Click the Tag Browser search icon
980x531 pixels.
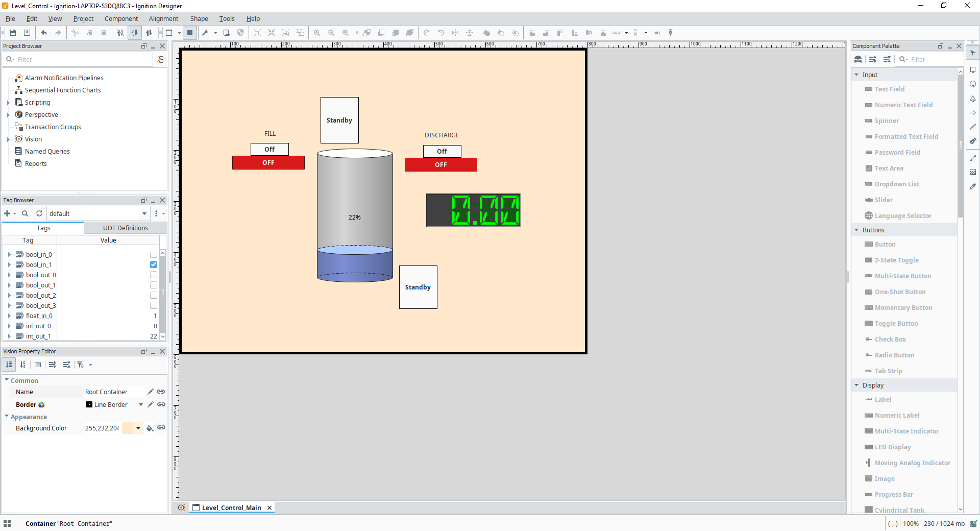[25, 213]
